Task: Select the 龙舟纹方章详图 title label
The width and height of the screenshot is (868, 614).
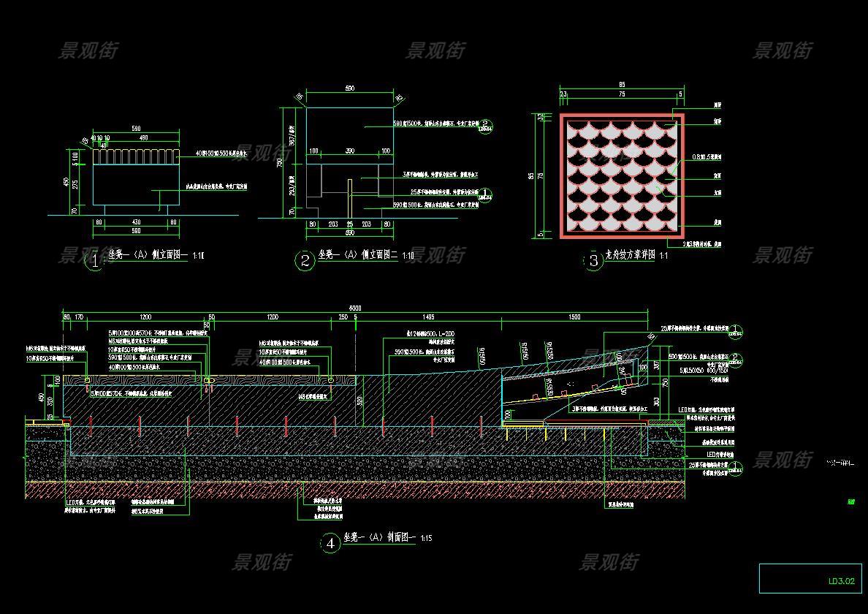Action: click(x=631, y=256)
